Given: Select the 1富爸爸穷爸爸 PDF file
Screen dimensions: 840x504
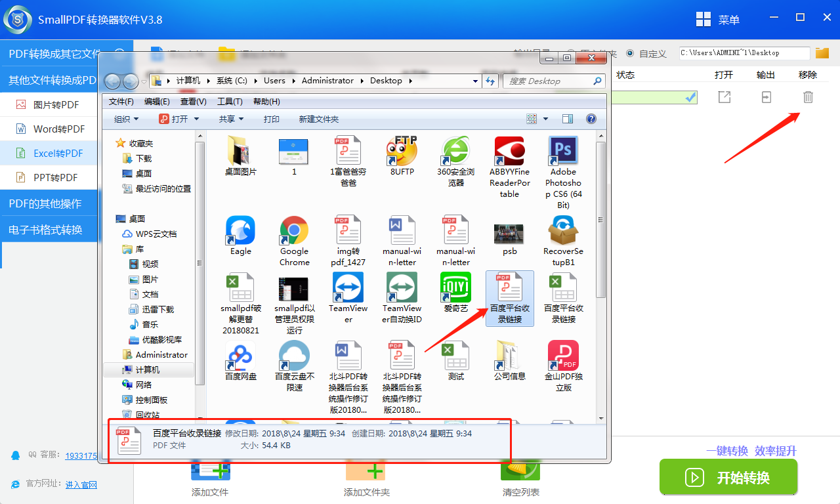Looking at the screenshot, I should click(x=348, y=152).
